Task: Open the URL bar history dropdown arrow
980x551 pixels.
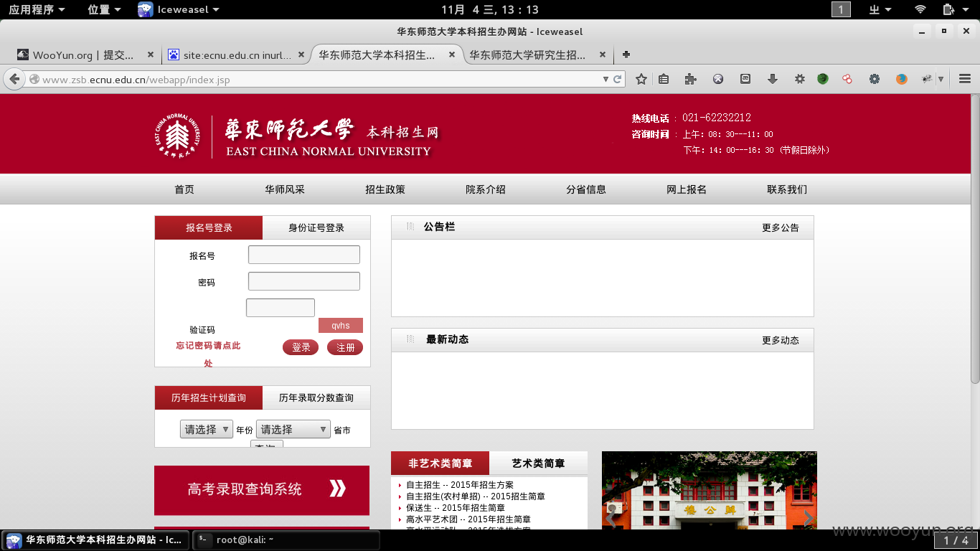Action: click(606, 80)
